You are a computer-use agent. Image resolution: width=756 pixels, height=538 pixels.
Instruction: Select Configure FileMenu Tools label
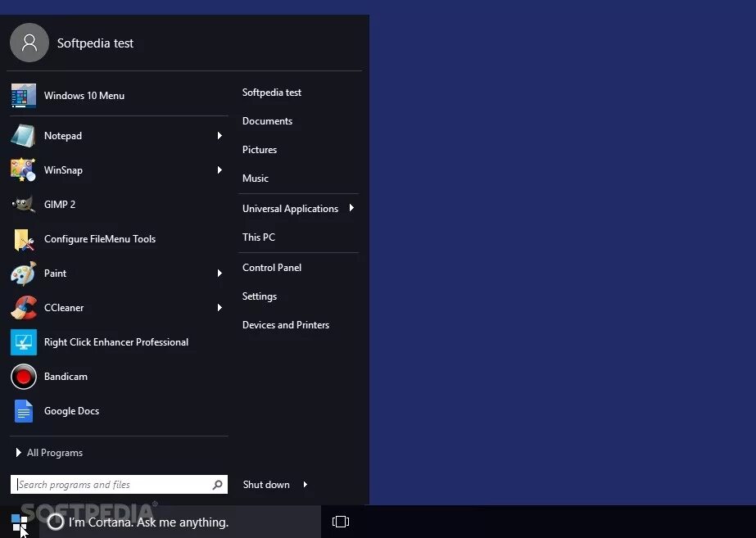(x=100, y=239)
